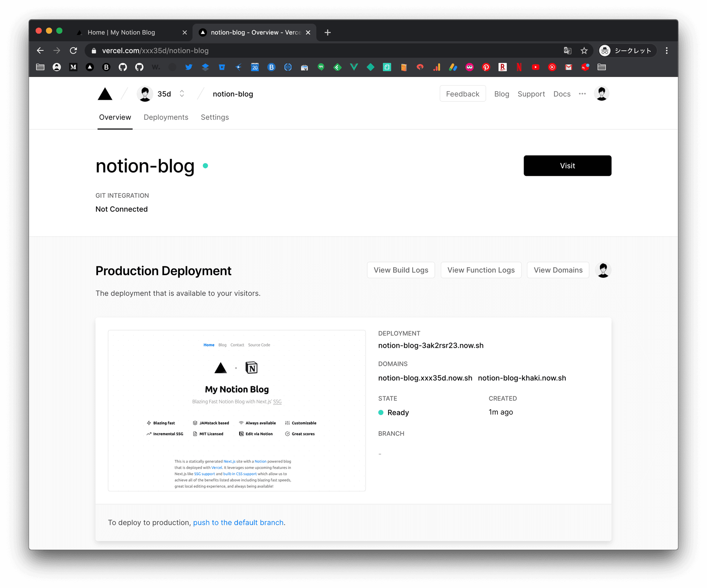Click the notion-blog-khaki.now.sh domain link
Image resolution: width=707 pixels, height=588 pixels.
[x=522, y=378]
